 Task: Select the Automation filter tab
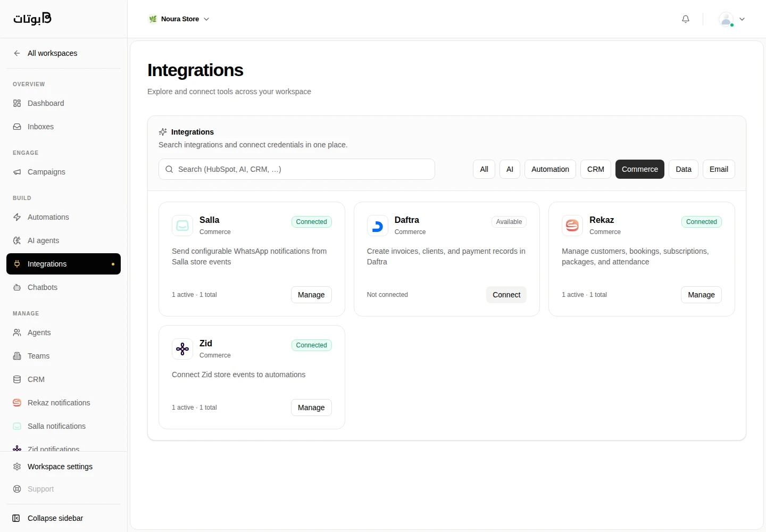(550, 169)
